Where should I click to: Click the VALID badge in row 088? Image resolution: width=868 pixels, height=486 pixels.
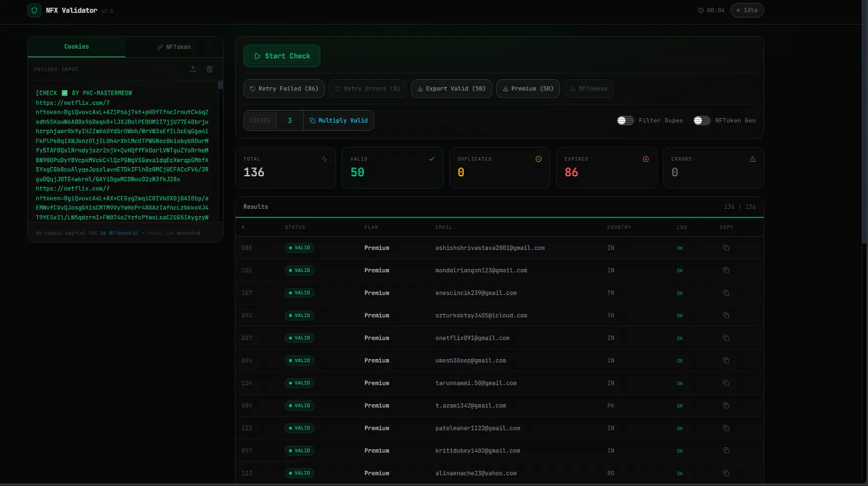299,248
